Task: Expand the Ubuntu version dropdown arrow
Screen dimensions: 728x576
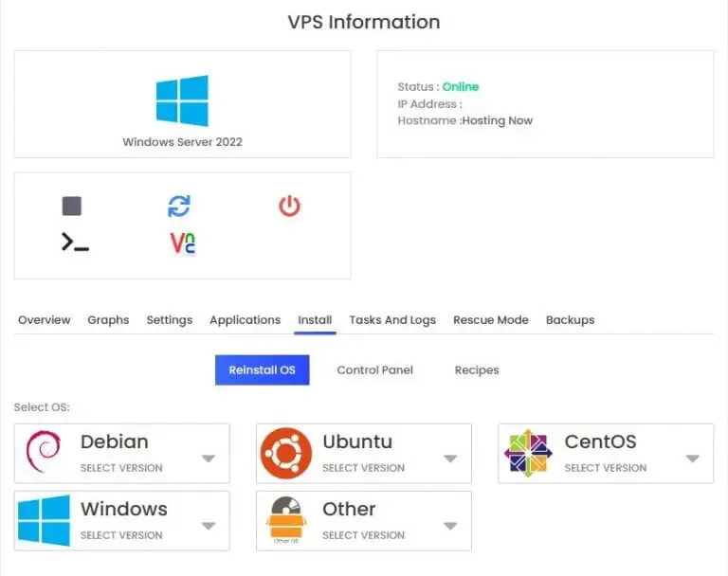Action: pos(450,459)
